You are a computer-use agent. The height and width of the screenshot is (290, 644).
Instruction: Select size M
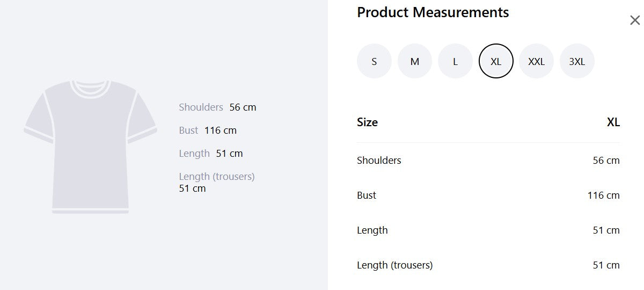click(x=415, y=61)
